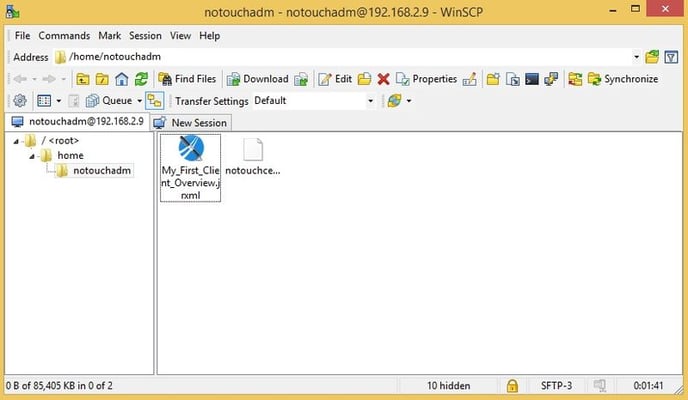Select the home folder in tree

click(x=70, y=156)
